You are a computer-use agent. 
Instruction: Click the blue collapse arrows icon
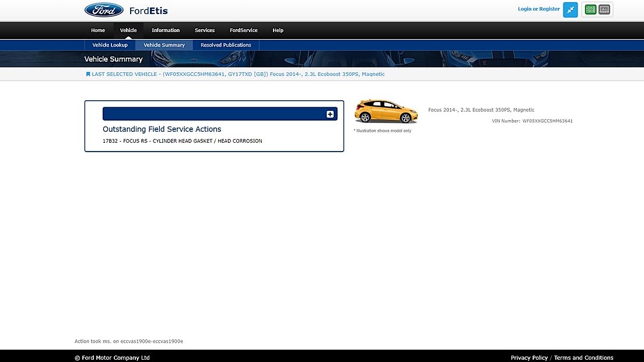pos(570,9)
